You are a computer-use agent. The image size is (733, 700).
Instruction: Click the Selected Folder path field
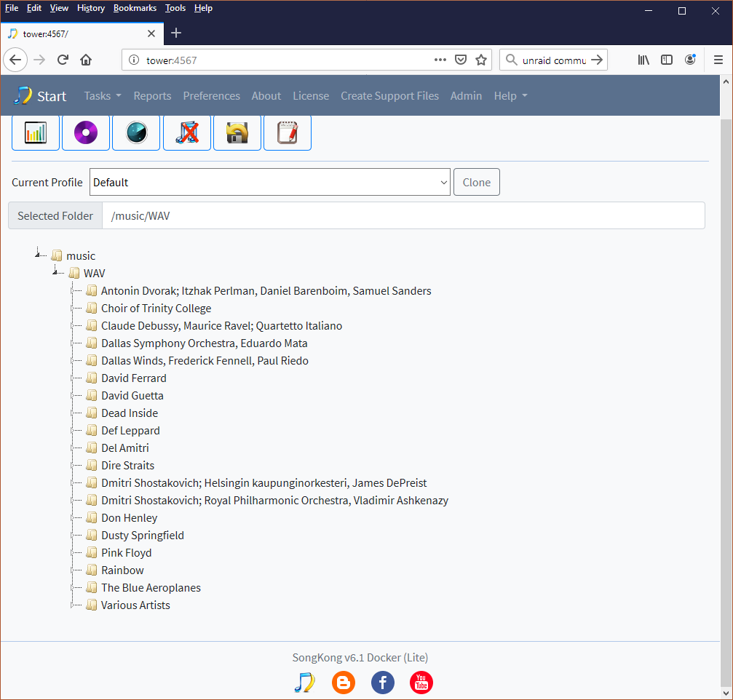(x=403, y=216)
